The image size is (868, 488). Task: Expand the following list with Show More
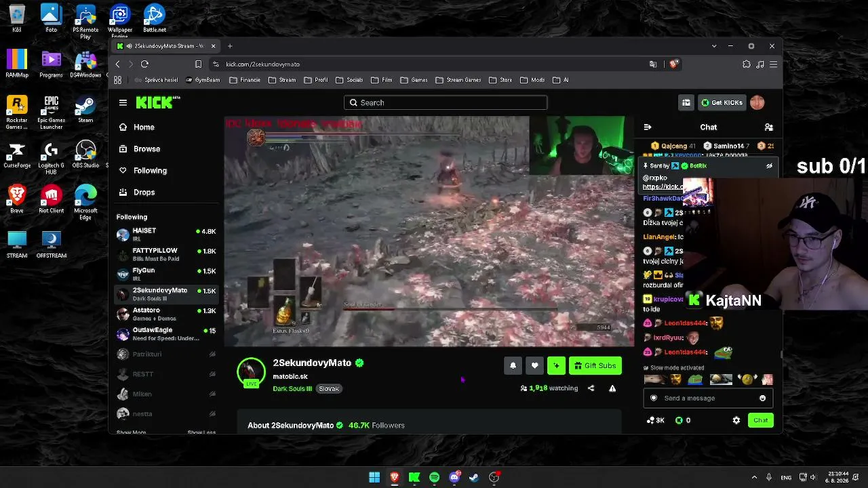coord(131,432)
